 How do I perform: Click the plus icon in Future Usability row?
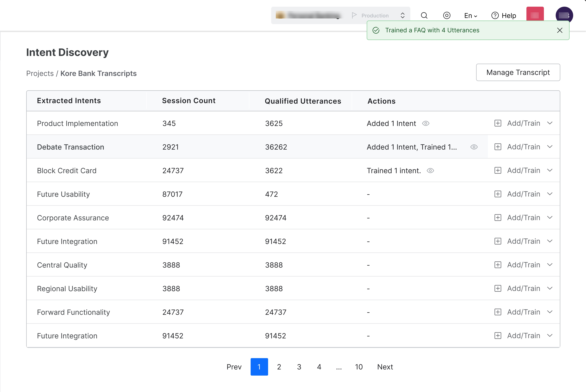pos(498,194)
